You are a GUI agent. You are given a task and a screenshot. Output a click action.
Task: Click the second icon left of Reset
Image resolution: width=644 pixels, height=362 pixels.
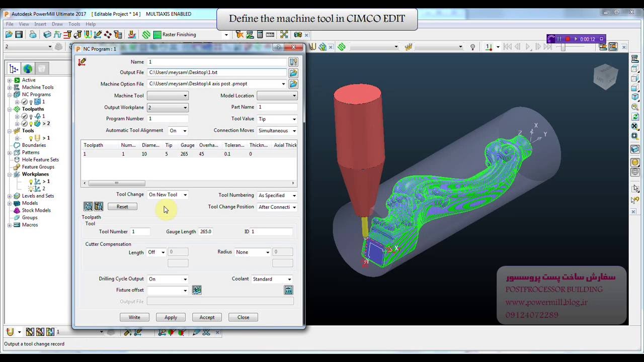[99, 207]
